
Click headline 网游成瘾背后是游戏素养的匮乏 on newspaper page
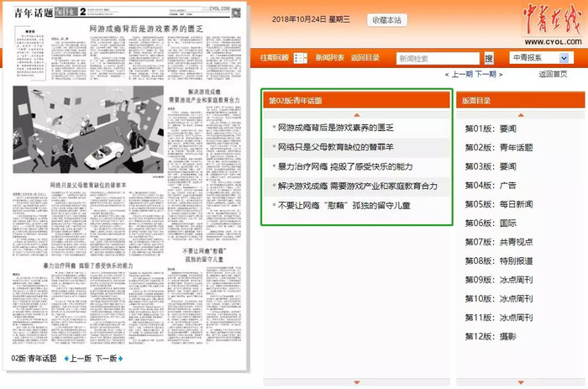(146, 29)
